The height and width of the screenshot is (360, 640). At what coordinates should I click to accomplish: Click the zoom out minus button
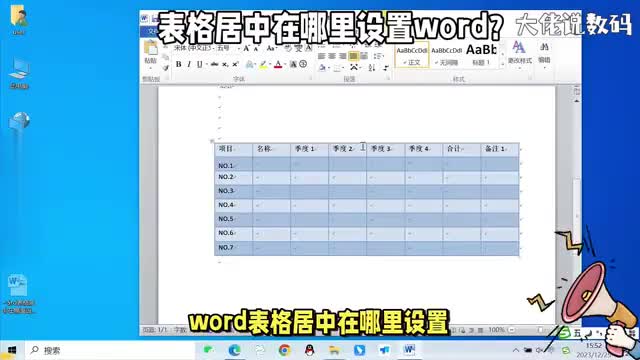point(511,329)
